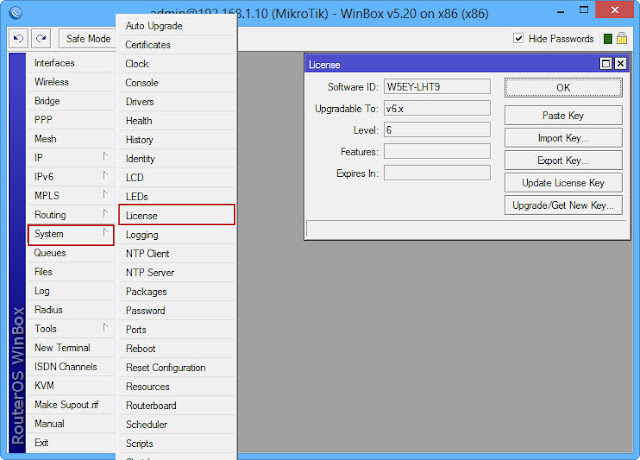Expand the Routing submenu arrow

click(105, 214)
